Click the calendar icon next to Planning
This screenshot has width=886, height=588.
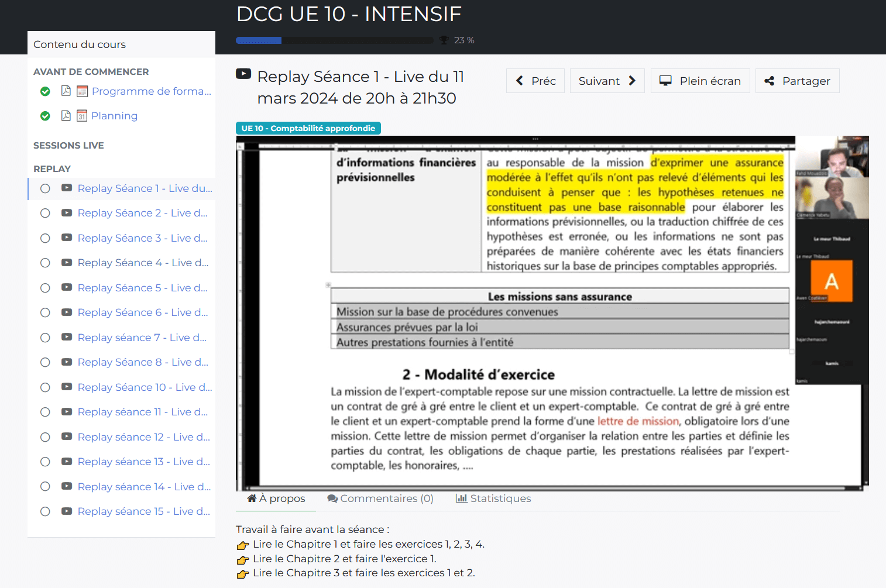[x=82, y=116]
